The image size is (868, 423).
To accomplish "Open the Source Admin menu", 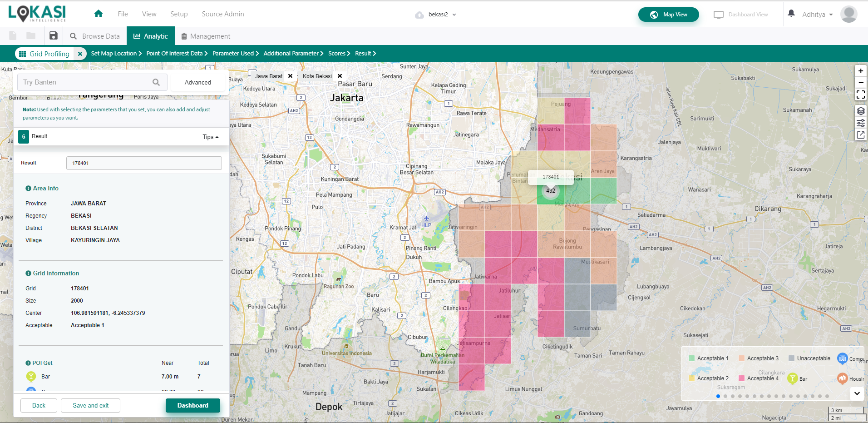I will click(223, 14).
